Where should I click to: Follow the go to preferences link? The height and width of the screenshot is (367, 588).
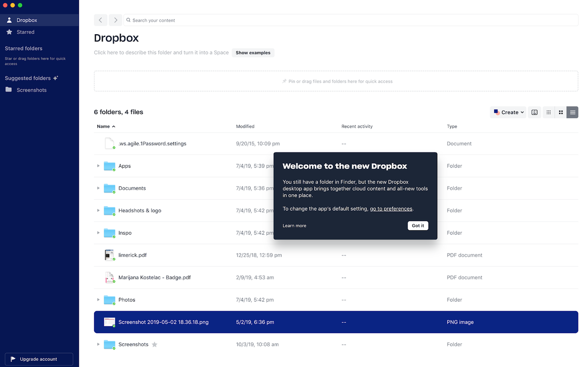pos(391,209)
